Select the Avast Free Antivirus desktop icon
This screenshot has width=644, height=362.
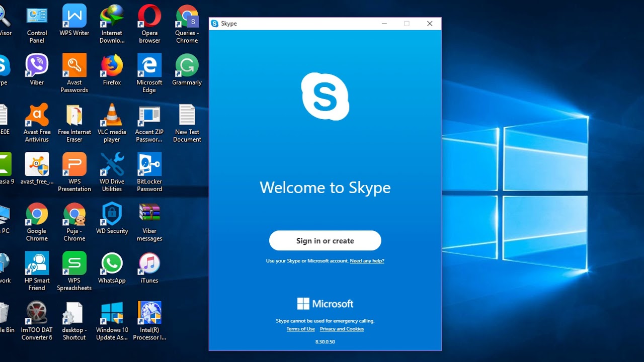(37, 123)
